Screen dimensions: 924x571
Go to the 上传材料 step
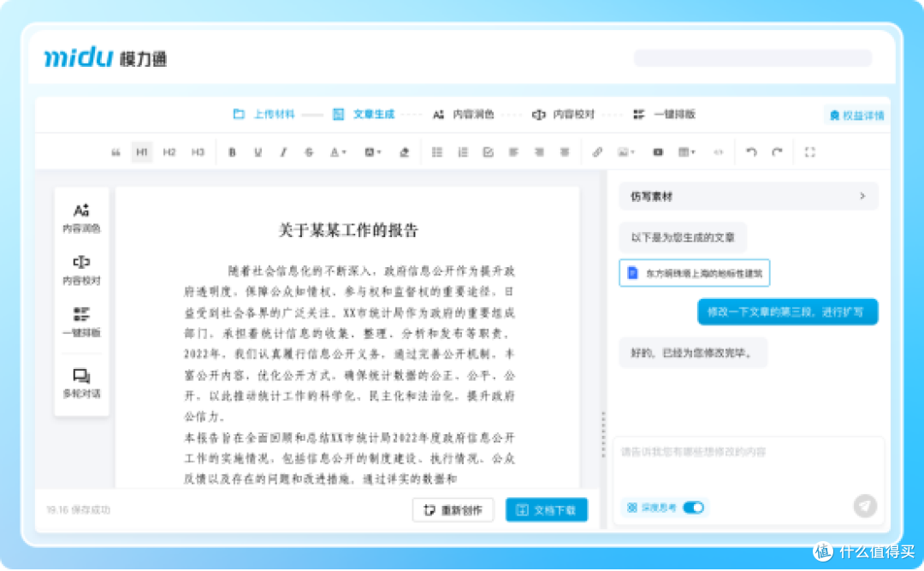[x=264, y=114]
